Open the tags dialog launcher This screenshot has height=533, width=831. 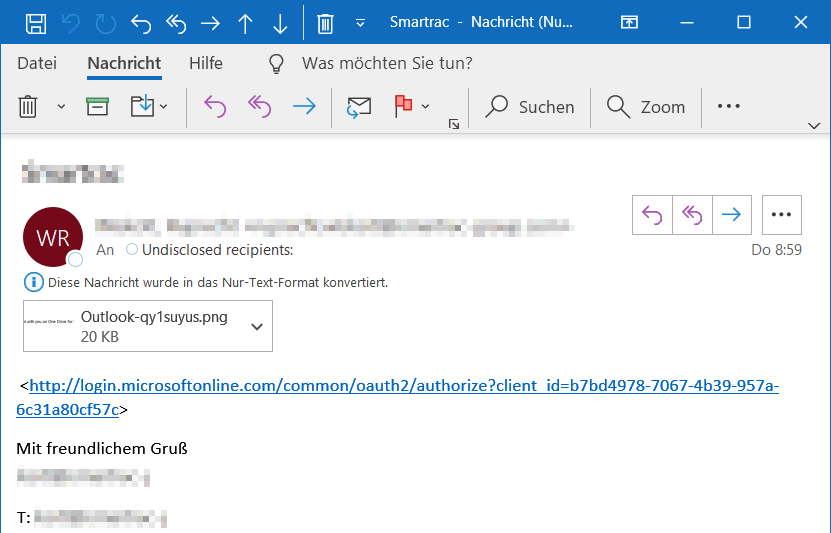454,124
